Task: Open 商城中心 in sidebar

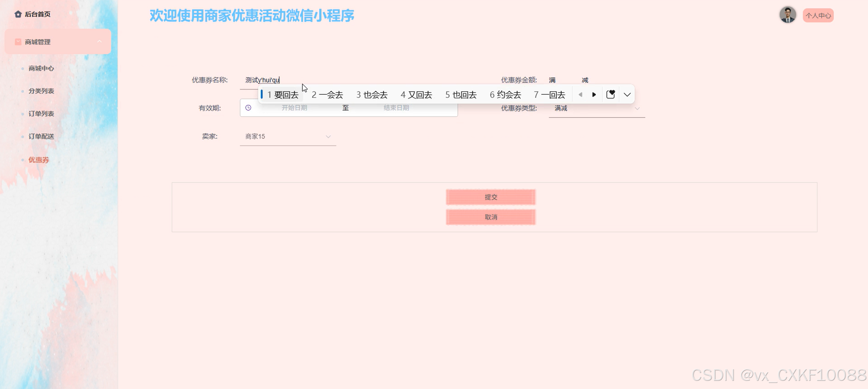Action: pos(41,68)
